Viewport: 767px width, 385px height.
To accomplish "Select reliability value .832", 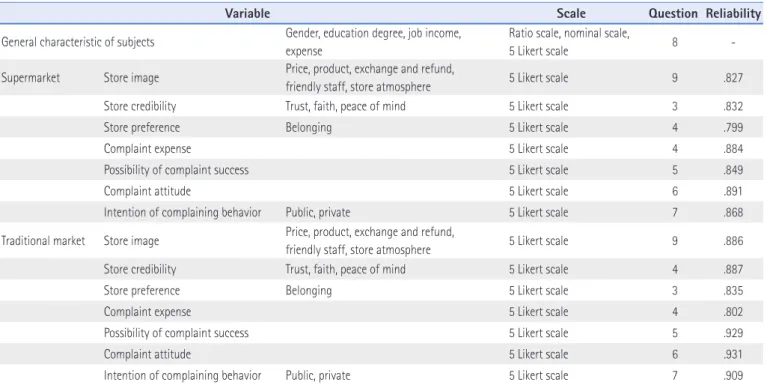I will [733, 106].
